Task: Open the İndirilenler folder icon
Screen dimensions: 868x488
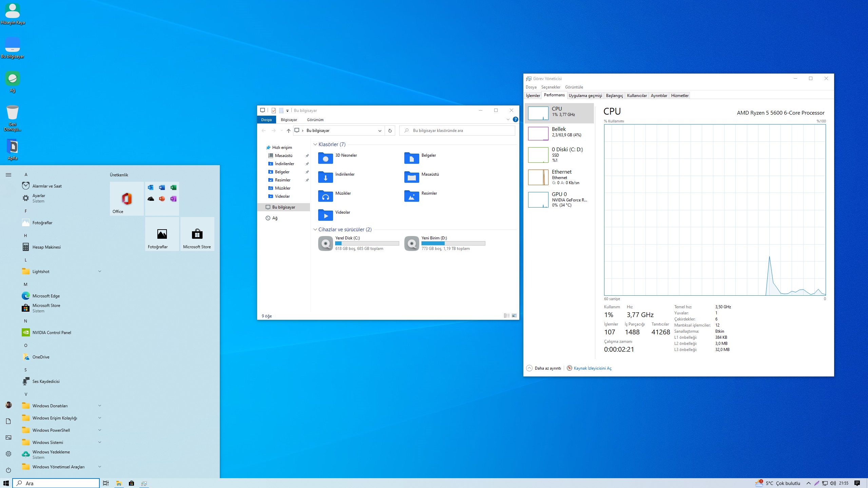Action: [325, 177]
